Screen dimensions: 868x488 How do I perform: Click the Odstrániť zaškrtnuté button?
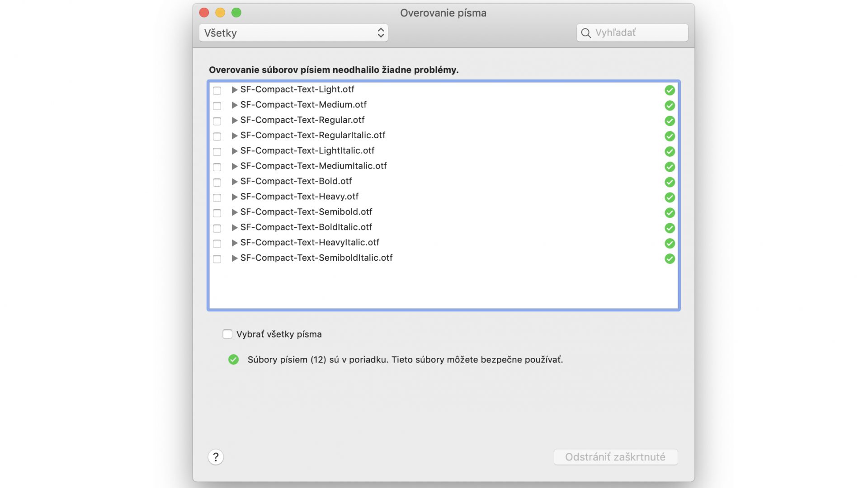point(615,457)
